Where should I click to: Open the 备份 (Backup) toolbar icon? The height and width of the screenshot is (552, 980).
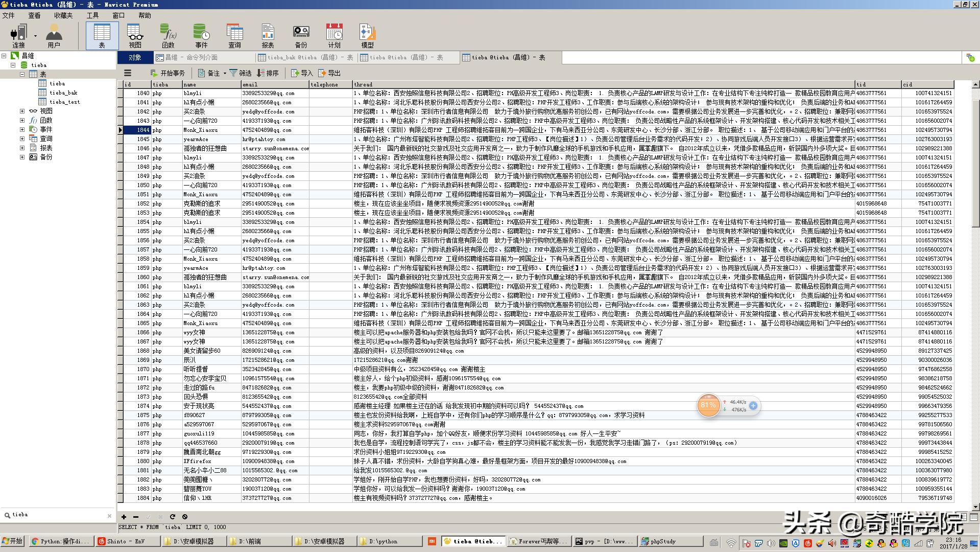[x=301, y=36]
